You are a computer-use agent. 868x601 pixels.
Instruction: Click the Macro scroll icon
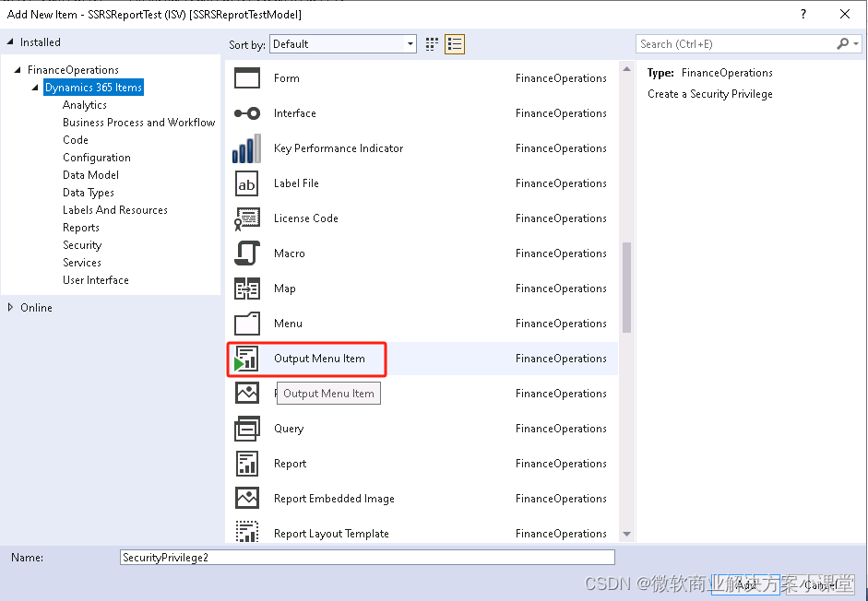247,253
